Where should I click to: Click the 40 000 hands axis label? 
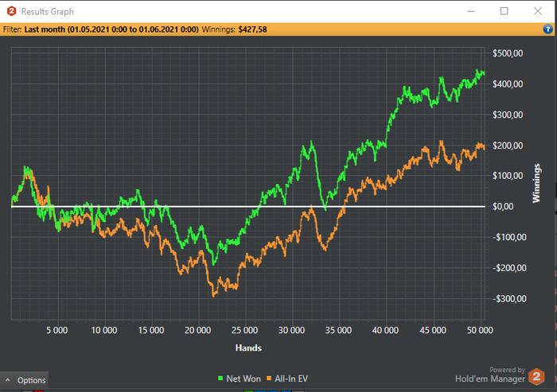pyautogui.click(x=385, y=330)
